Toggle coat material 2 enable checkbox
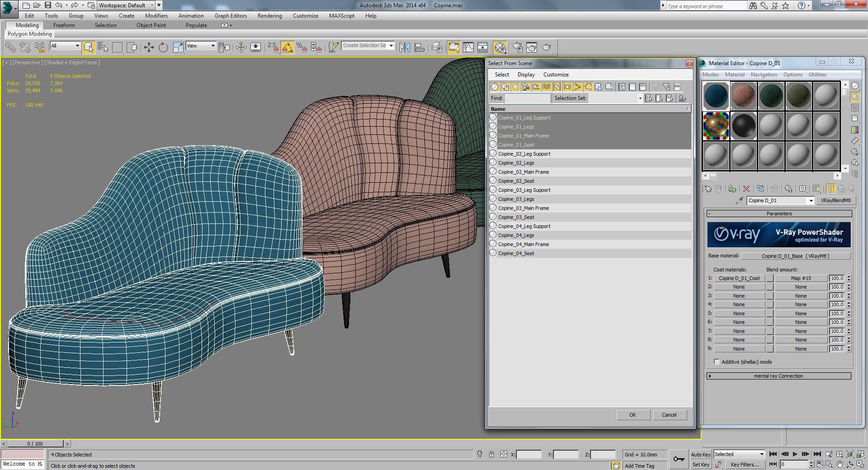The image size is (868, 470). 770,287
